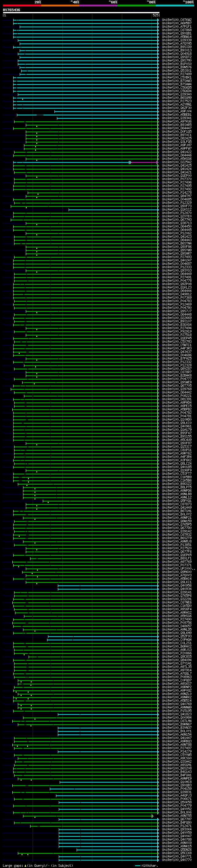Open hit UniRef100_A5BPB2

[177, 410]
